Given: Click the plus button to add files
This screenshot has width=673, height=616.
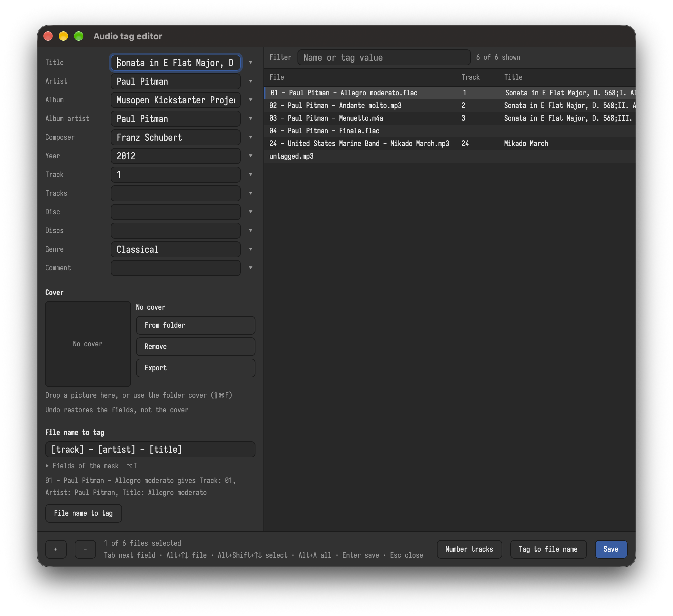Looking at the screenshot, I should pyautogui.click(x=56, y=549).
